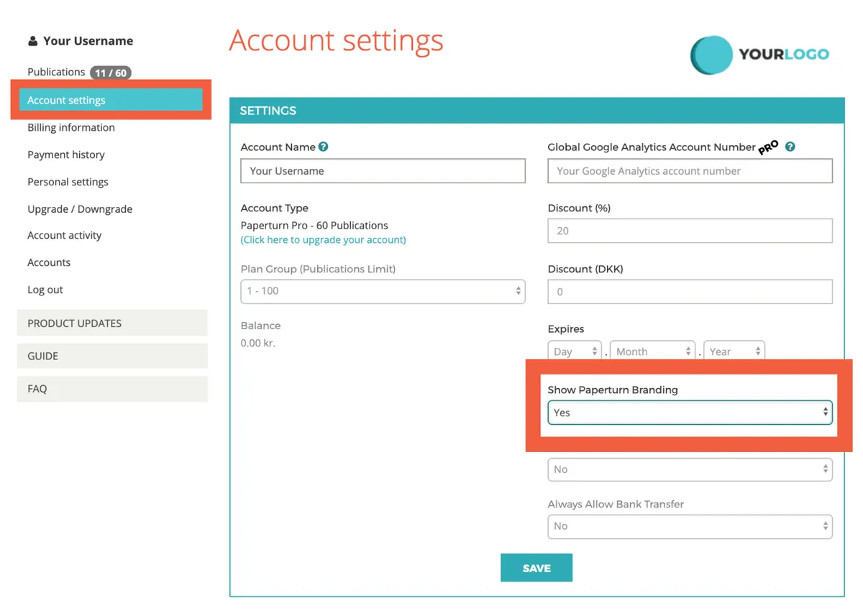Go to Upgrade / Downgrade
Viewport: 863px width, 616px height.
[80, 209]
